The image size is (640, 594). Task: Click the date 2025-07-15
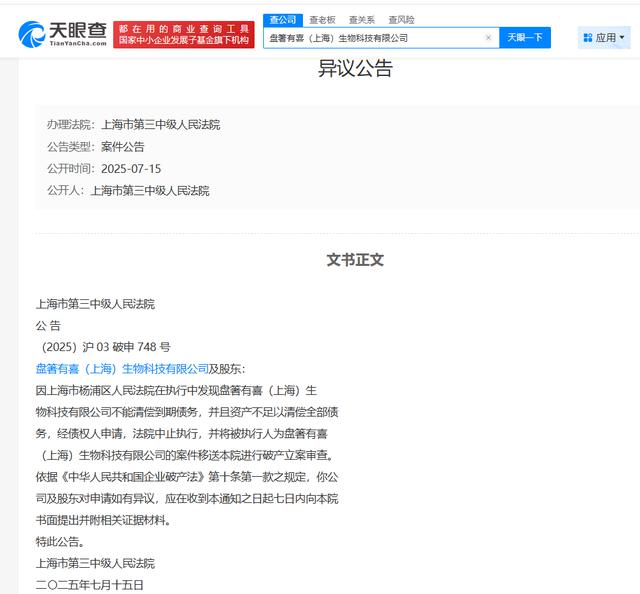coord(131,169)
